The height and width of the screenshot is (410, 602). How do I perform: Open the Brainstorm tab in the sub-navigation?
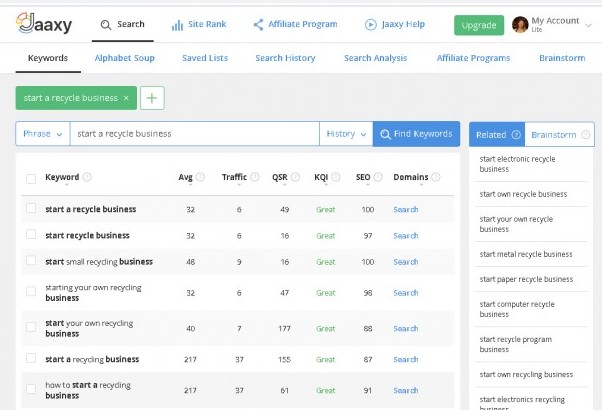pyautogui.click(x=562, y=58)
